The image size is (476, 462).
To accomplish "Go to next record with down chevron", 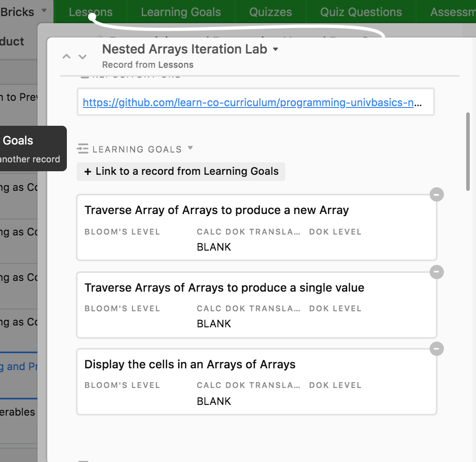I will click(82, 57).
